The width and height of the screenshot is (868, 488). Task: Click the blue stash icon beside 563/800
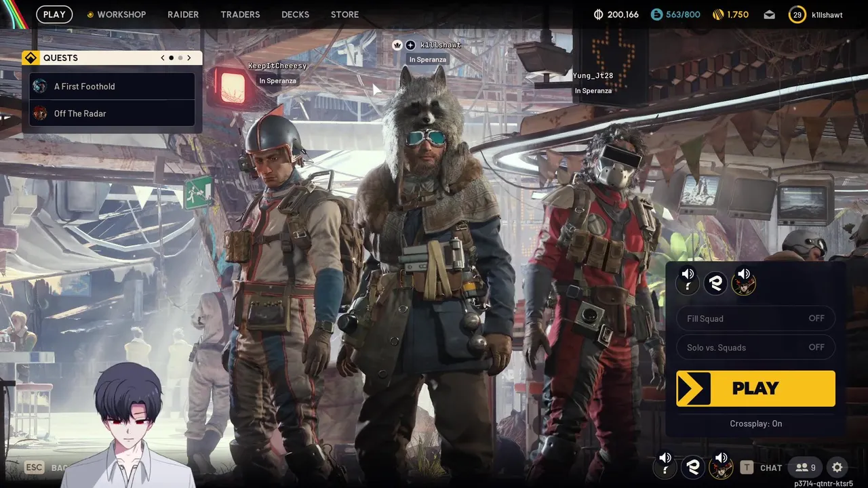pos(656,14)
